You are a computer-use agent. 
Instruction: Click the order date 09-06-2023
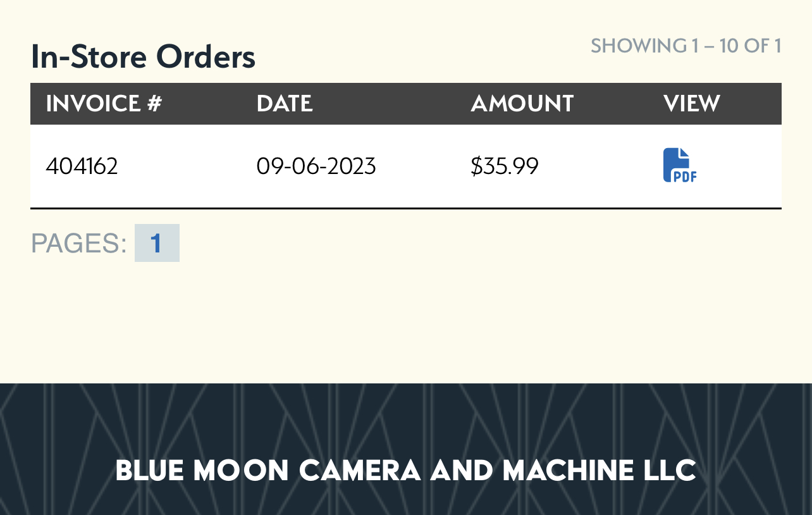(x=316, y=166)
